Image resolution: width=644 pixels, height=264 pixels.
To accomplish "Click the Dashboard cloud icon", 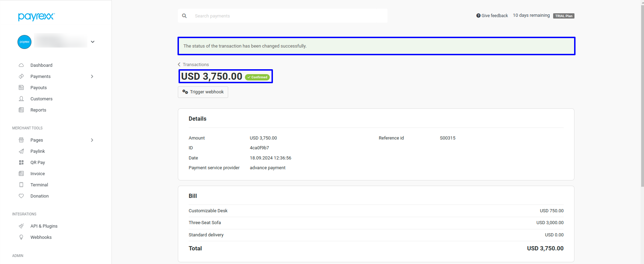I will (x=21, y=65).
